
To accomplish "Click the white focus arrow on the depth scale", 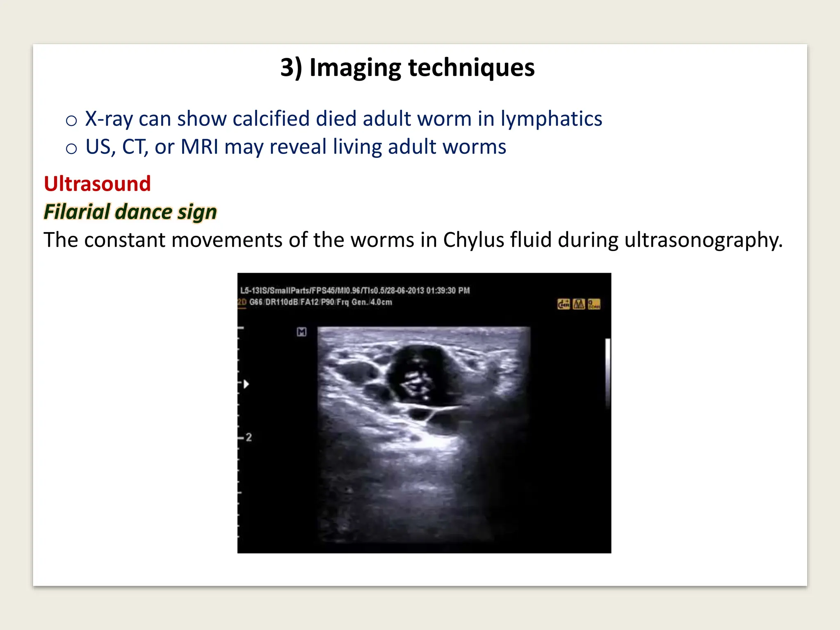I will click(246, 384).
